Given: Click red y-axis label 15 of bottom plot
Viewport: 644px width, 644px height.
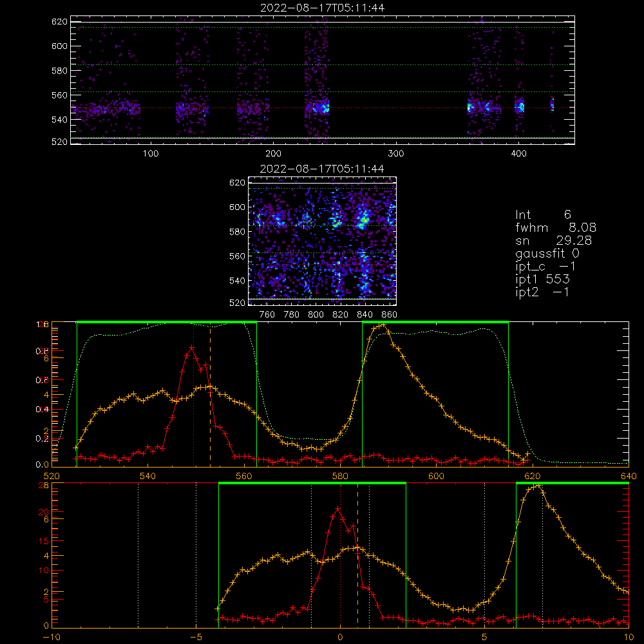Looking at the screenshot, I should (x=44, y=541).
